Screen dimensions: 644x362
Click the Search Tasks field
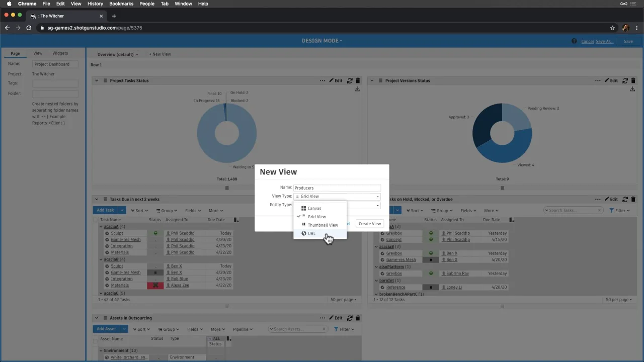tap(573, 210)
